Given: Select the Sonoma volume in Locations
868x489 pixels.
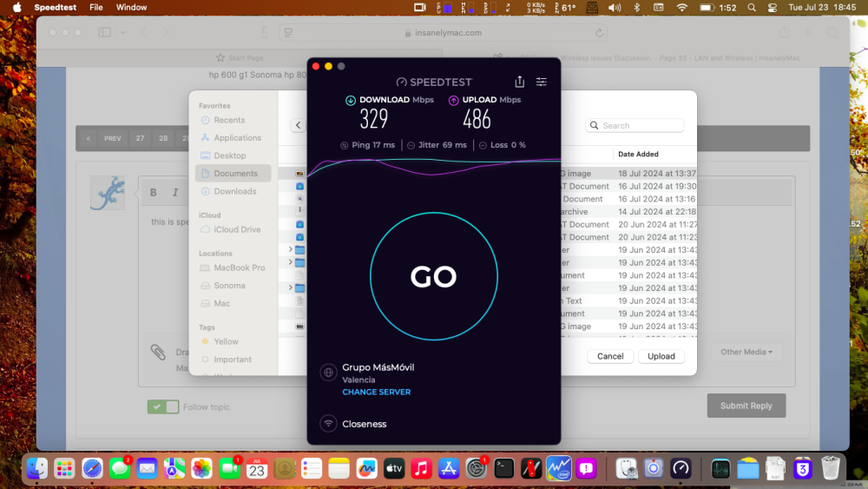Looking at the screenshot, I should pyautogui.click(x=233, y=285).
